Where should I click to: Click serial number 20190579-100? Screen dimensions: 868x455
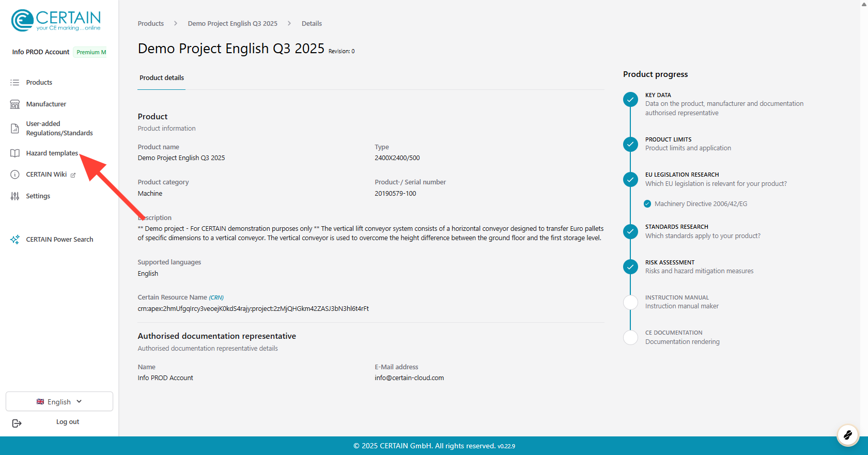pyautogui.click(x=395, y=194)
